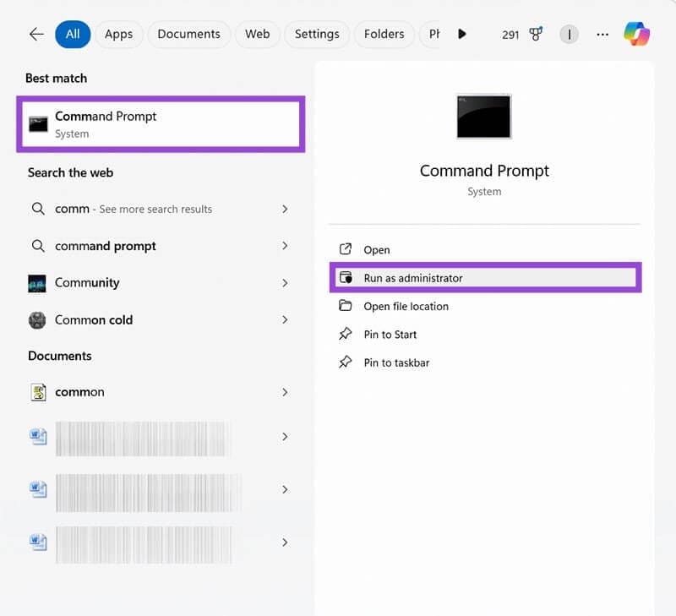Click the 291 rewards points counter
The height and width of the screenshot is (616, 676).
510,35
